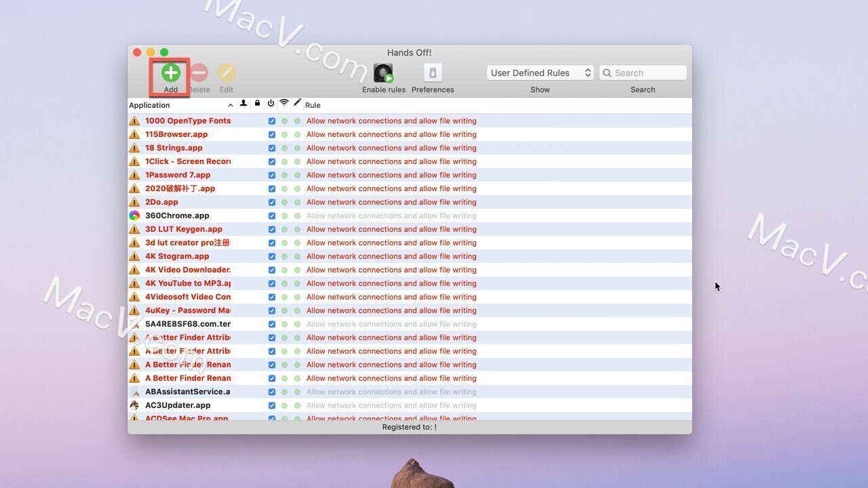Toggle the checkbox for 1000 OpenType Fonts
868x488 pixels.
coord(272,121)
